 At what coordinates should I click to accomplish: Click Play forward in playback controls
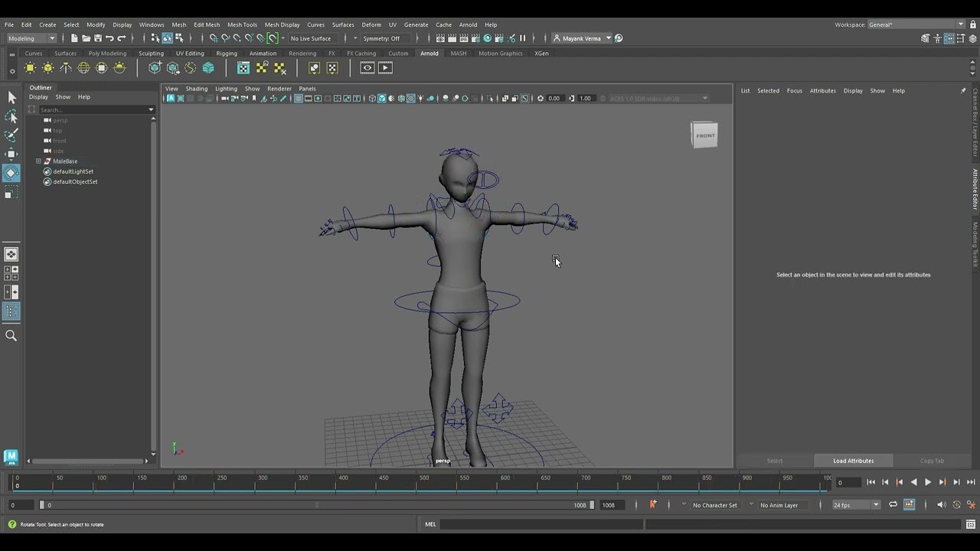928,482
